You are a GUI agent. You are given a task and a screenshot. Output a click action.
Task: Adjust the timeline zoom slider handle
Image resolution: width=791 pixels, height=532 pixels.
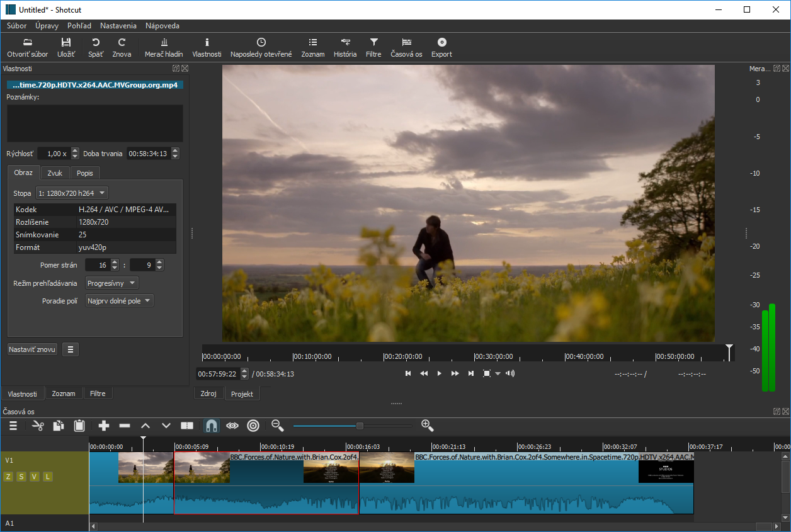click(x=360, y=426)
